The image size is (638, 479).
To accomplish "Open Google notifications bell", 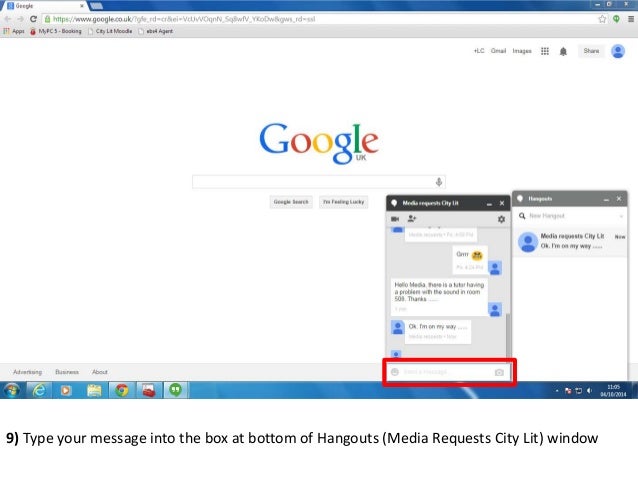I will [563, 51].
